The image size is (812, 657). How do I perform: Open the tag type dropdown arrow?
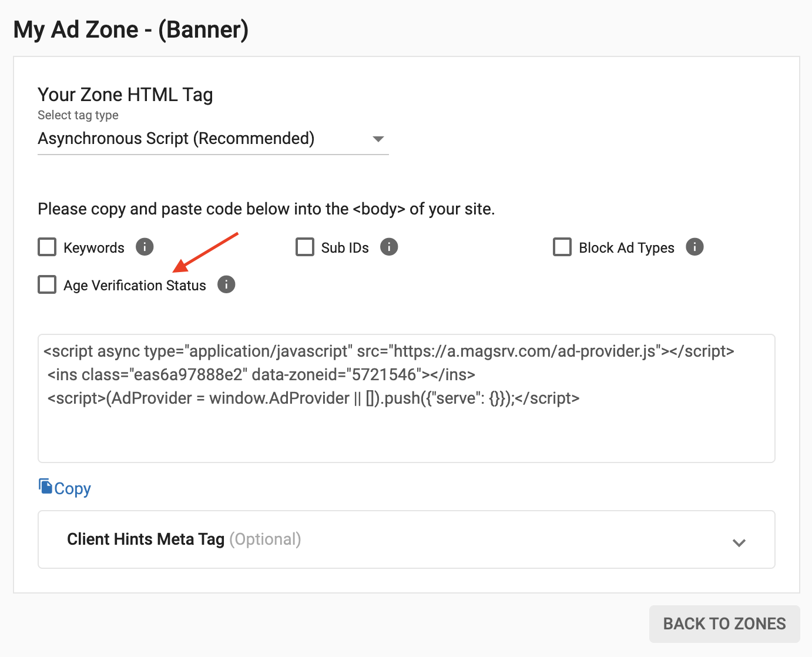pos(378,139)
